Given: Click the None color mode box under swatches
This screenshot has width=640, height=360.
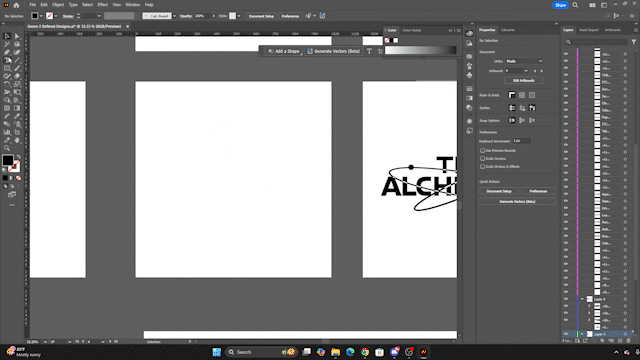Looking at the screenshot, I should click(x=18, y=178).
